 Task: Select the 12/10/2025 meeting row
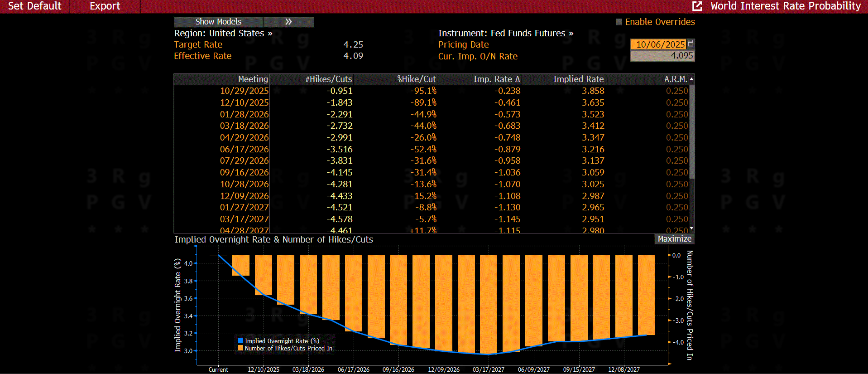point(244,102)
